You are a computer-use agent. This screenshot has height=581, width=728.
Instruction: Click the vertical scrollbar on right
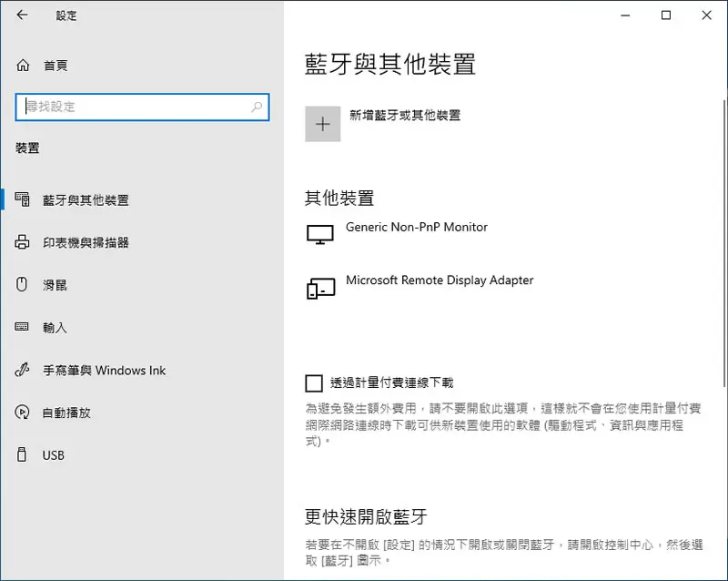click(724, 243)
